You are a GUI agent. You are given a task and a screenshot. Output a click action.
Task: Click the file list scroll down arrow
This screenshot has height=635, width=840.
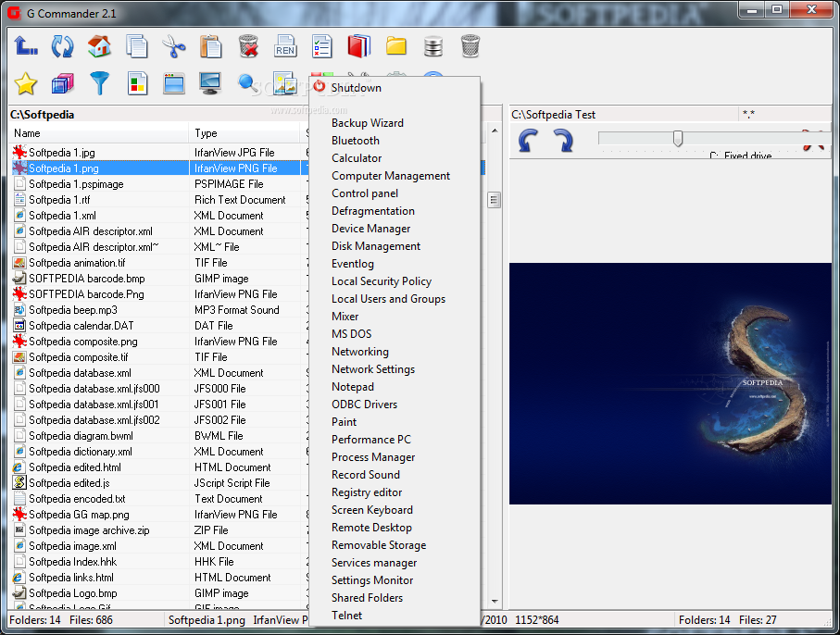(494, 602)
